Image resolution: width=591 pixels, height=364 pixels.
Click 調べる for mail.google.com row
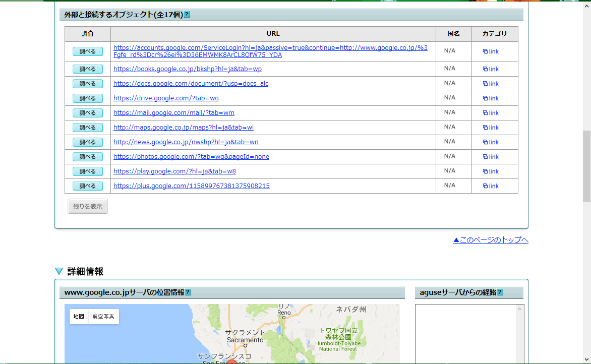[87, 113]
